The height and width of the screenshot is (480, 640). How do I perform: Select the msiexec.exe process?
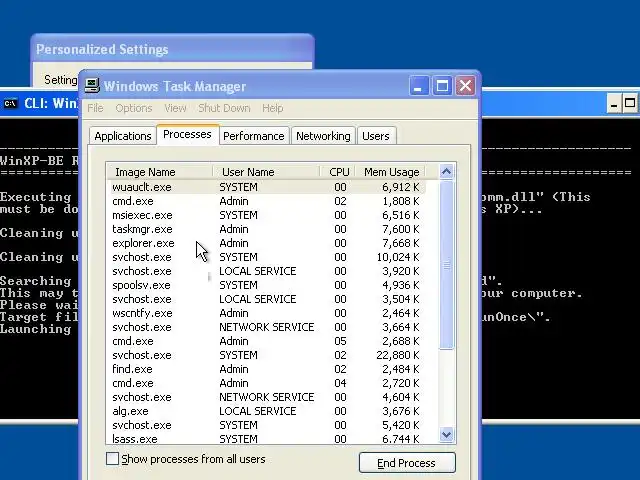click(x=268, y=215)
